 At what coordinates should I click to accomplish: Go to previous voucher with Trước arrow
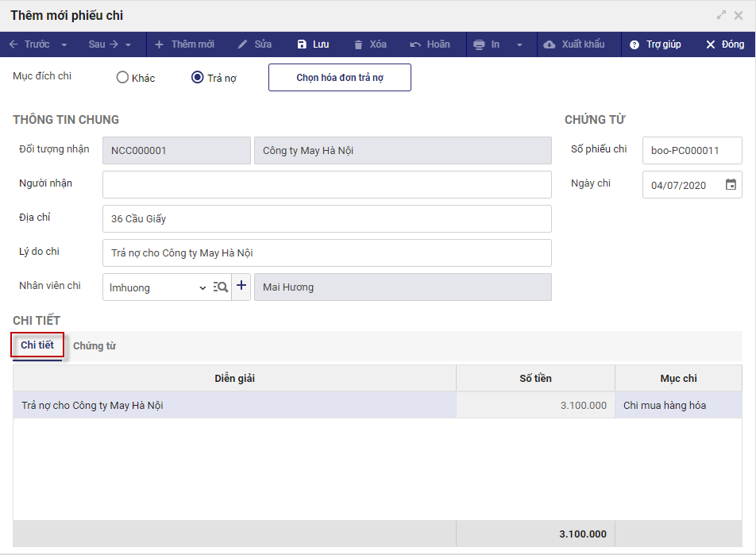click(14, 44)
